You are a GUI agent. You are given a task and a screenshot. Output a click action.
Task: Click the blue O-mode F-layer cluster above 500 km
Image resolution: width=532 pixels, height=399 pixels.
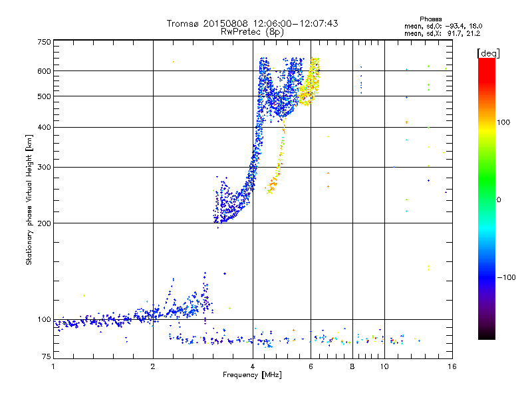(280, 90)
